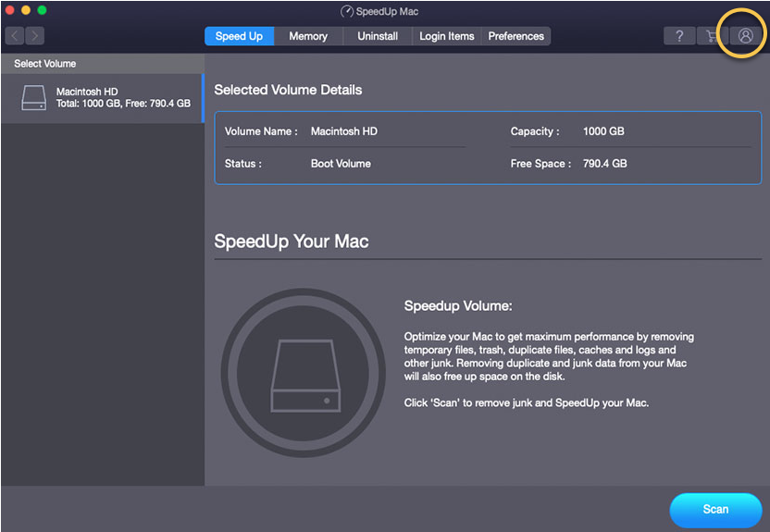Click the 'SpeedUp Your Mac' heading
Viewport: 770px width, 532px height.
pos(292,241)
